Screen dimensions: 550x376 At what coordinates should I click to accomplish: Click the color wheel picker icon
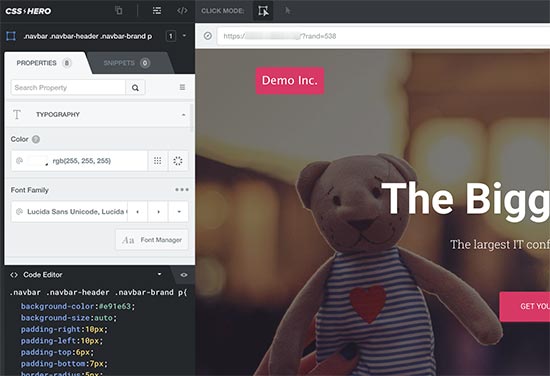point(178,161)
